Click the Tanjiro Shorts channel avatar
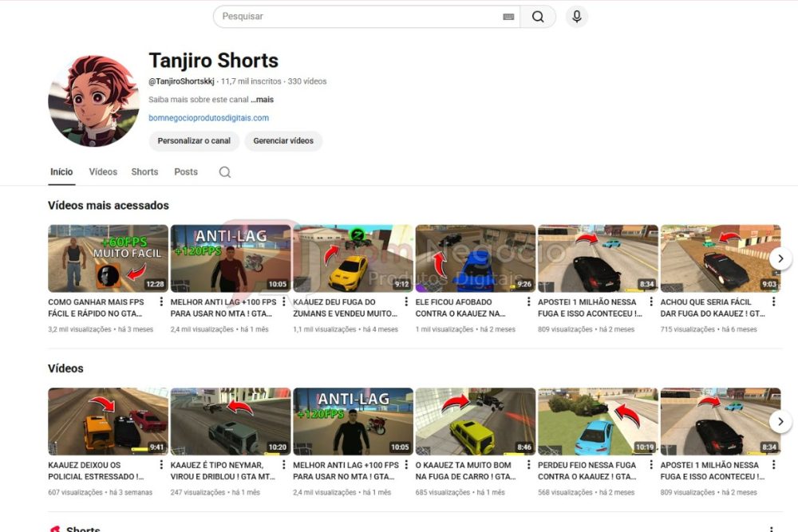 94,101
